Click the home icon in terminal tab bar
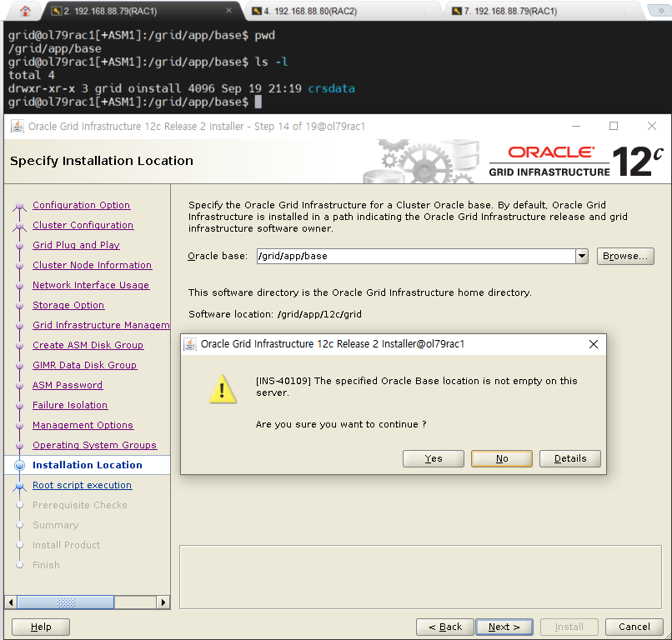 pos(25,11)
